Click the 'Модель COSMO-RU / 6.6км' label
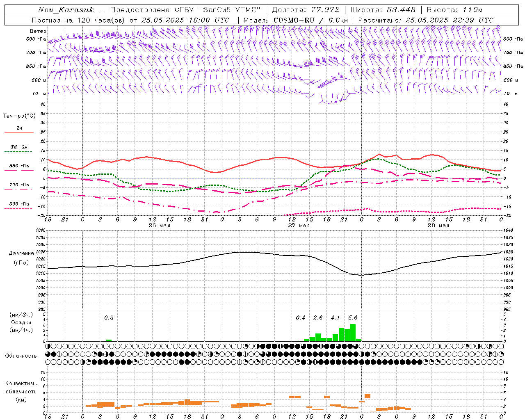This screenshot has height=420, width=525. tap(296, 20)
